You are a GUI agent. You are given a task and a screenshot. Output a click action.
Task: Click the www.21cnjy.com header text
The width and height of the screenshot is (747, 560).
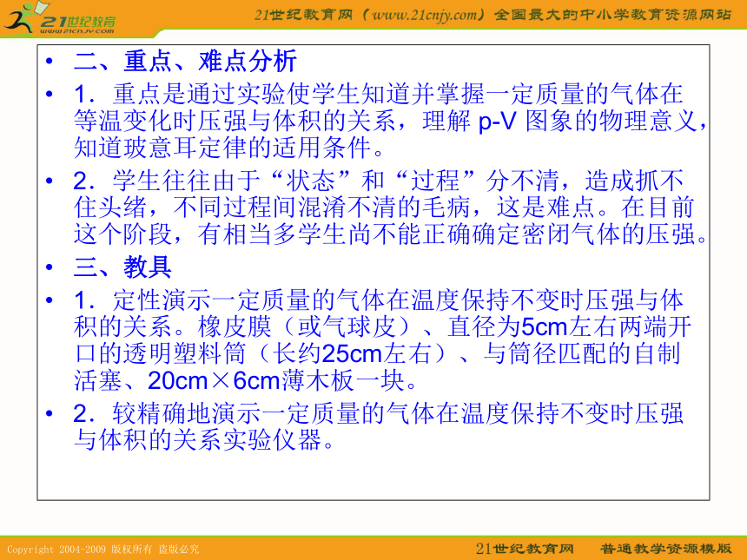pos(425,15)
